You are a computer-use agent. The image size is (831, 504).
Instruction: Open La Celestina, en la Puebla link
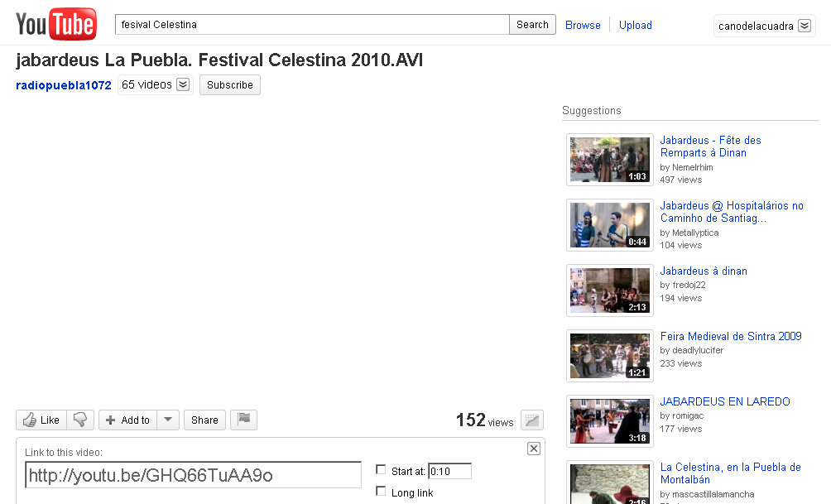730,473
